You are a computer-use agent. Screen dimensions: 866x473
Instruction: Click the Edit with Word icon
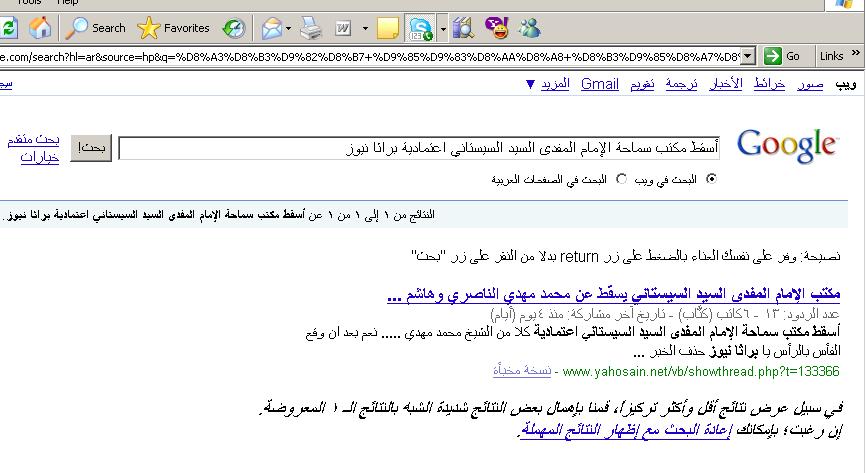pyautogui.click(x=343, y=28)
